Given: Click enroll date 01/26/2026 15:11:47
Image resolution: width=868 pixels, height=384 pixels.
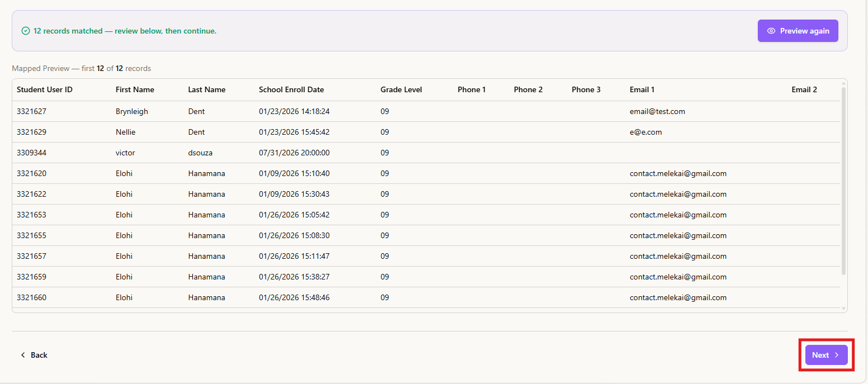Looking at the screenshot, I should (x=294, y=256).
